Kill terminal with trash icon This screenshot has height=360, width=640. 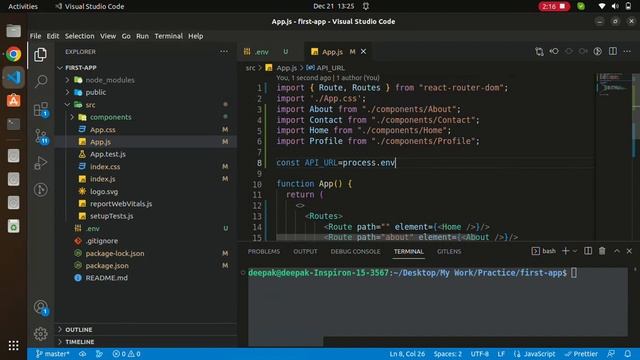602,251
